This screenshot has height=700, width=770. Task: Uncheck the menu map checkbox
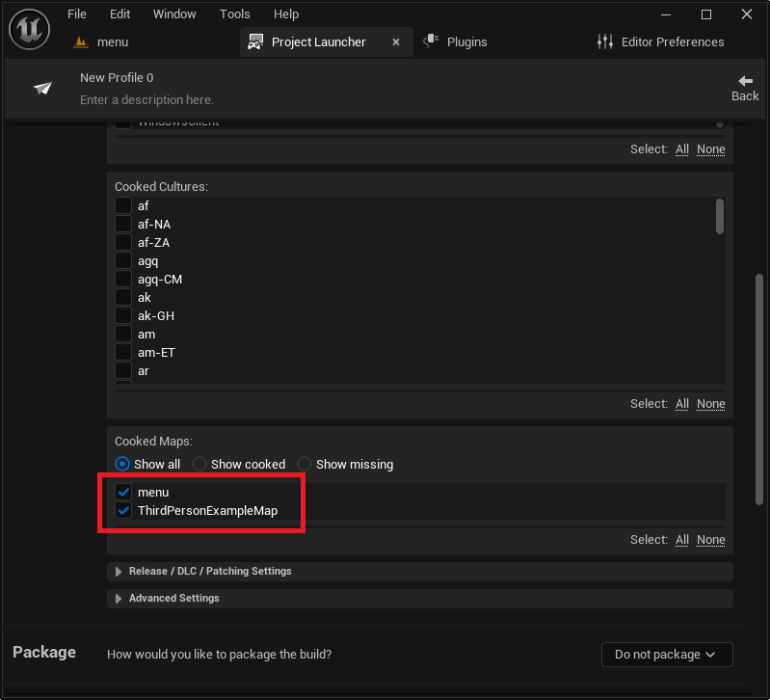123,492
